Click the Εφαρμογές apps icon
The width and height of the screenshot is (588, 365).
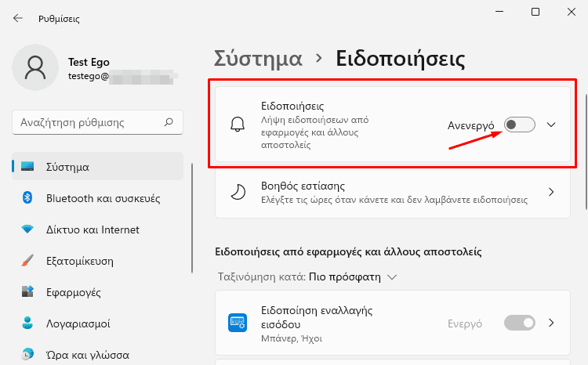[27, 291]
